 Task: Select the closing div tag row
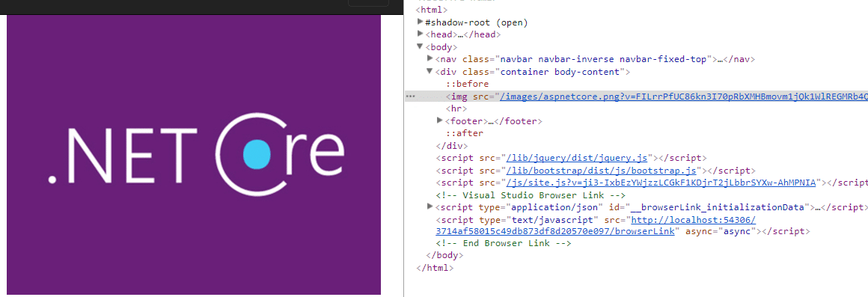tap(452, 145)
